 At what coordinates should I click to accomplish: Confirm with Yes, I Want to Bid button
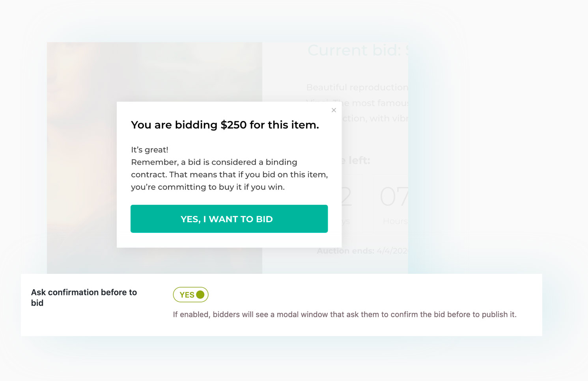click(x=229, y=219)
